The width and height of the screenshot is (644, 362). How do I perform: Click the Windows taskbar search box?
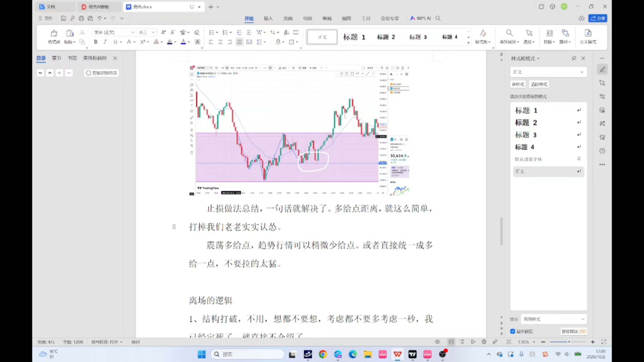click(247, 354)
